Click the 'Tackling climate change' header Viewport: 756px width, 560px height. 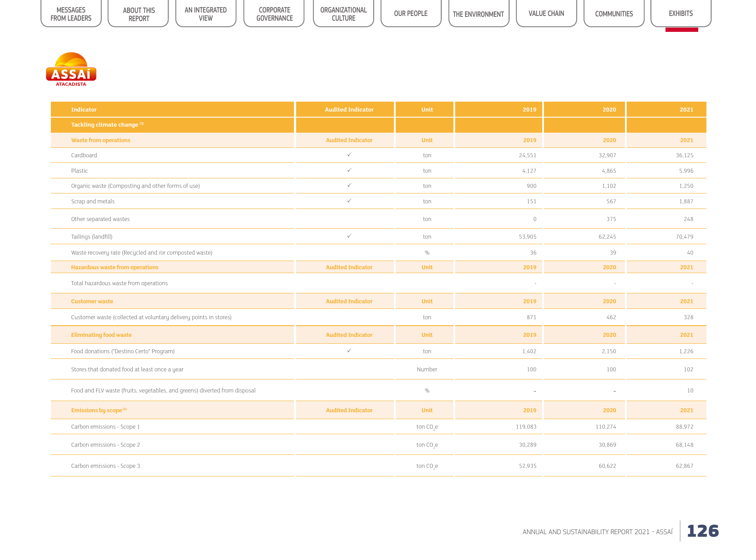pos(107,124)
